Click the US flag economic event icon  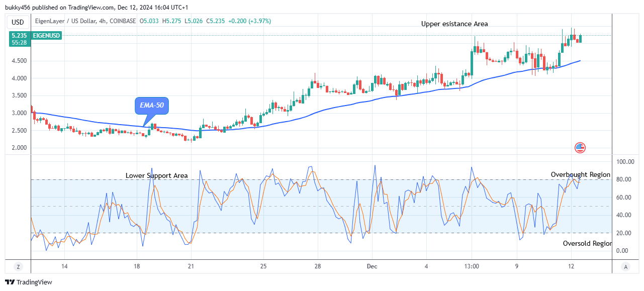tap(580, 148)
